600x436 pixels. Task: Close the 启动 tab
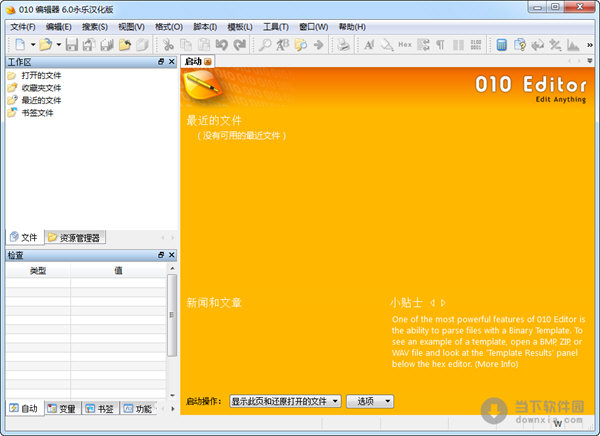coord(208,62)
